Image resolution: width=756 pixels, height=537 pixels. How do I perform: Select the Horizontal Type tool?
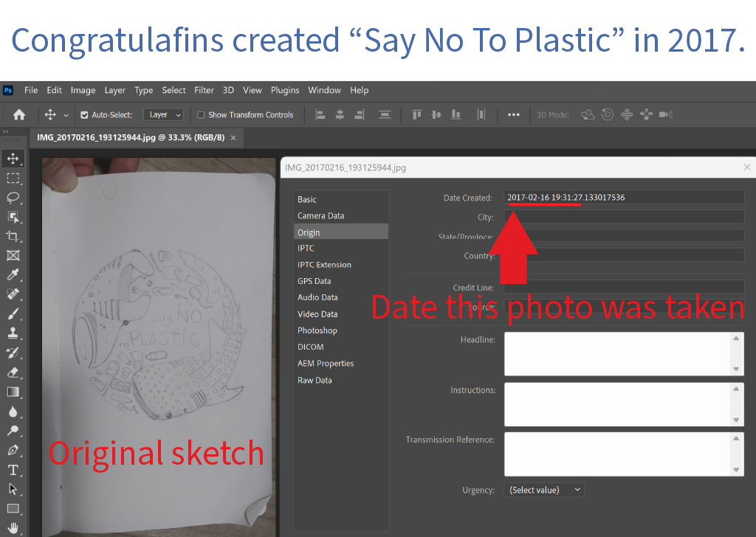coord(13,470)
